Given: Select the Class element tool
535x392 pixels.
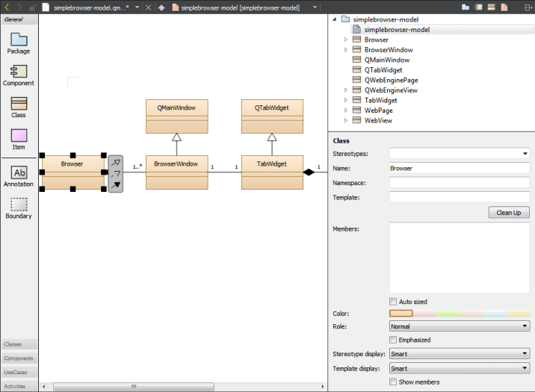Looking at the screenshot, I should pyautogui.click(x=19, y=107).
